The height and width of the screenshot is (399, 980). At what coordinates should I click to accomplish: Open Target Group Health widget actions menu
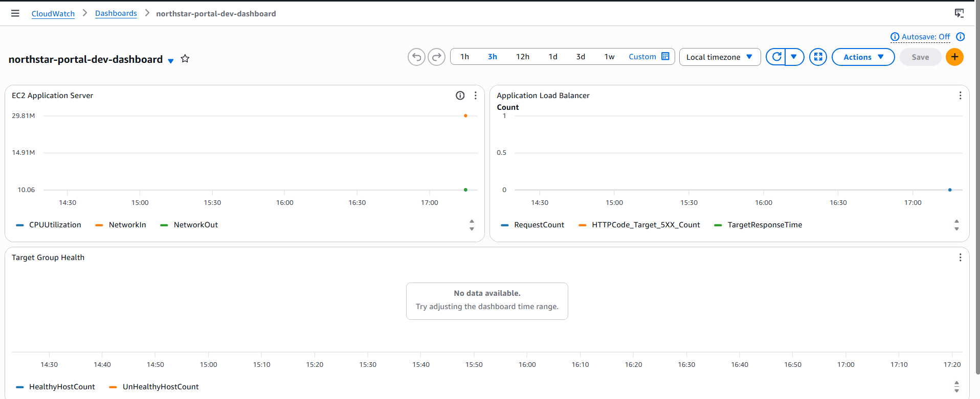[960, 257]
